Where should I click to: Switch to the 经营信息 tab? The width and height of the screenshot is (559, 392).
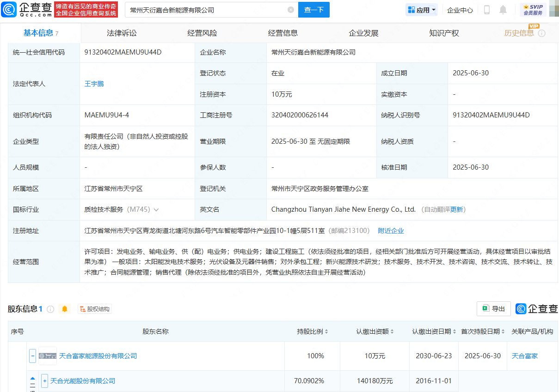(x=283, y=33)
